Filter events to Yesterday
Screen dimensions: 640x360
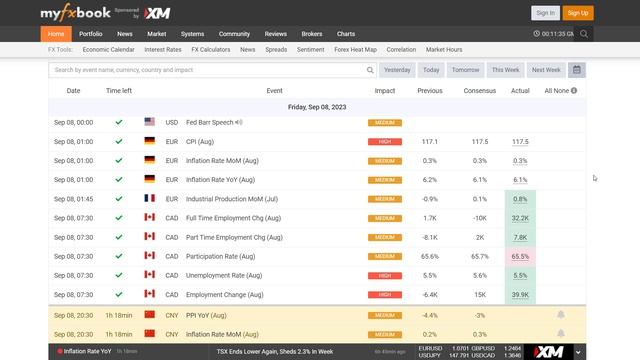pos(397,70)
